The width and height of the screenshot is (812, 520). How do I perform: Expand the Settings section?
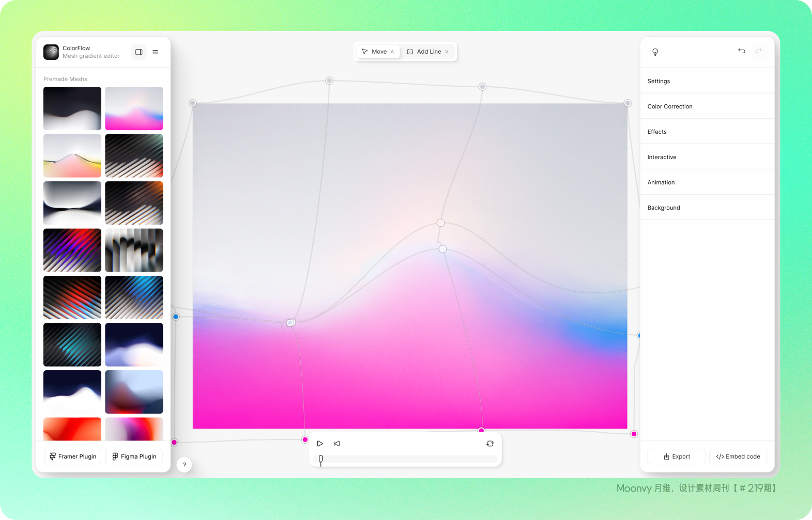tap(707, 81)
